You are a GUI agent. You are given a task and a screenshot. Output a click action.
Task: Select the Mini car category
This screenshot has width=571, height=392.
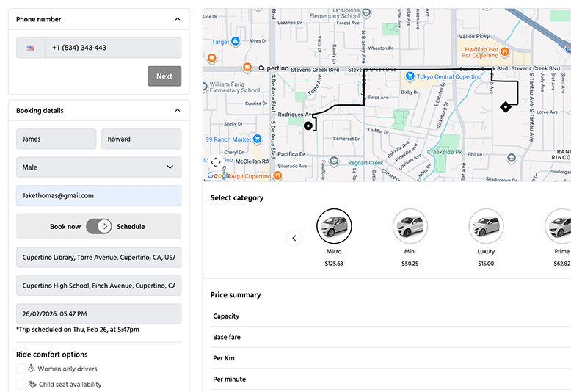(x=410, y=226)
